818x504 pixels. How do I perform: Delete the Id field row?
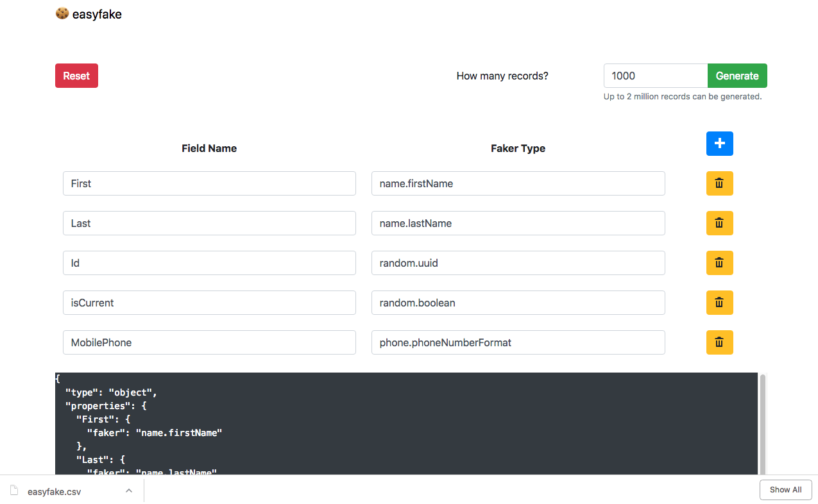[719, 263]
